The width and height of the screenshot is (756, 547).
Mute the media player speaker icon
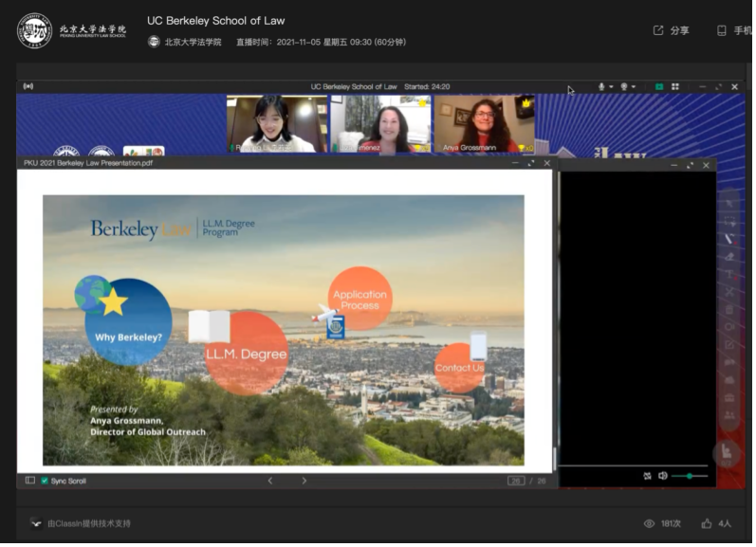click(663, 476)
